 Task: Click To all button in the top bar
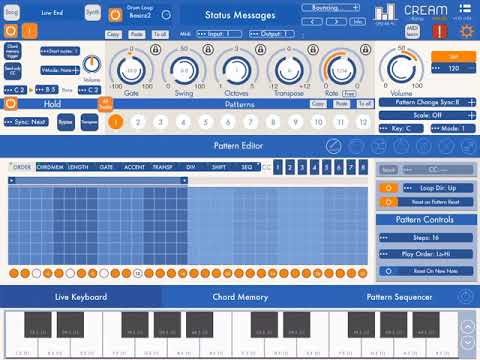point(160,34)
